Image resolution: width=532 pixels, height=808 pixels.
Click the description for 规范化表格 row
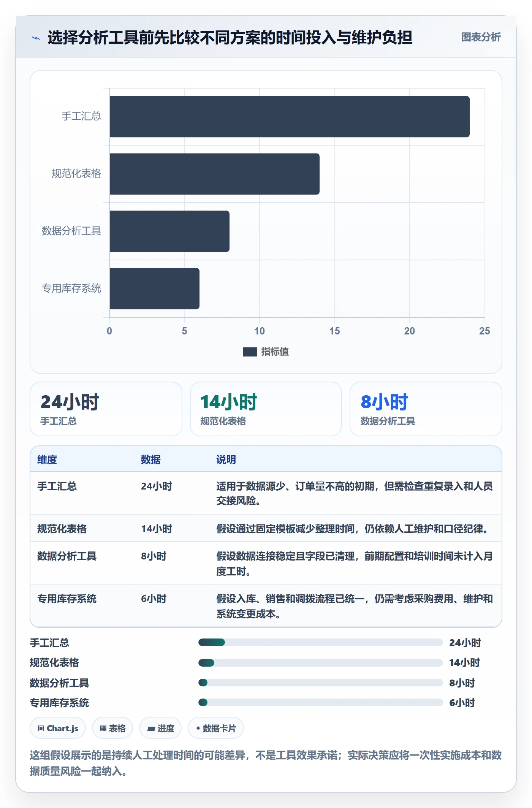pyautogui.click(x=353, y=529)
